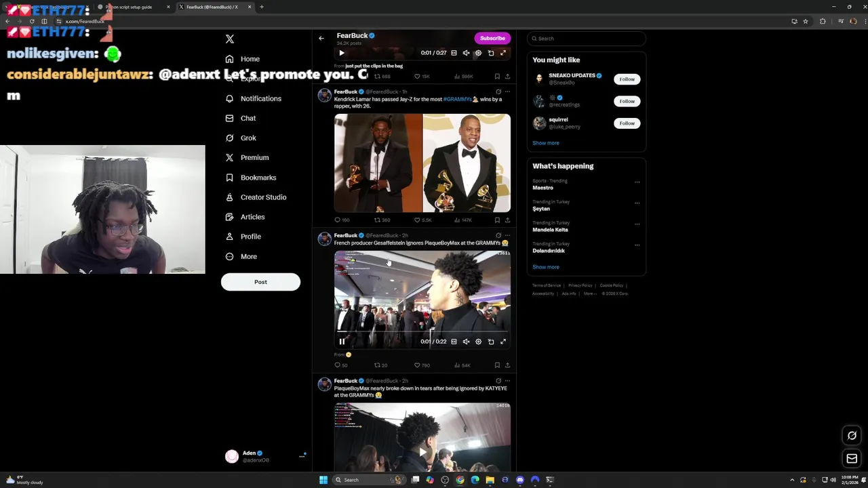Open Chat from the sidebar

[x=241, y=118]
